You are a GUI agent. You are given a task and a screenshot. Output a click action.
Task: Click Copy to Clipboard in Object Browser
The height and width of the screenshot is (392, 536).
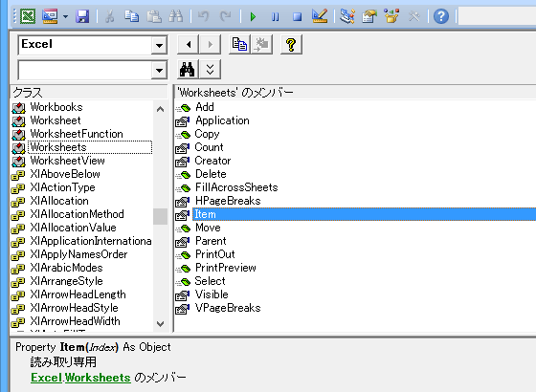point(239,44)
